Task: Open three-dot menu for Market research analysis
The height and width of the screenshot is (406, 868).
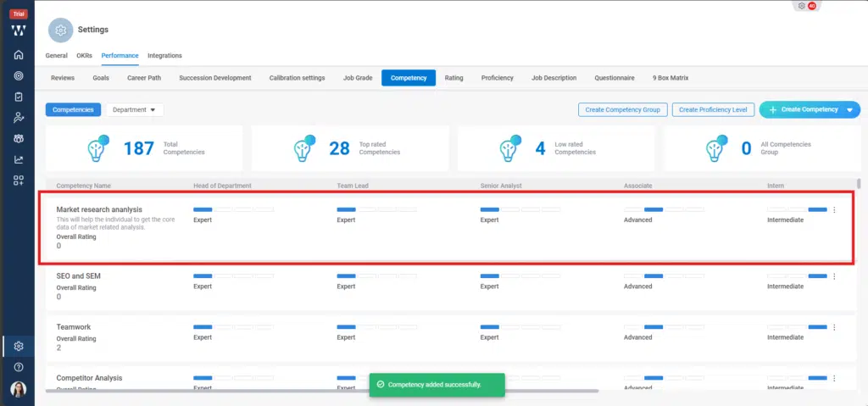Action: pyautogui.click(x=834, y=210)
